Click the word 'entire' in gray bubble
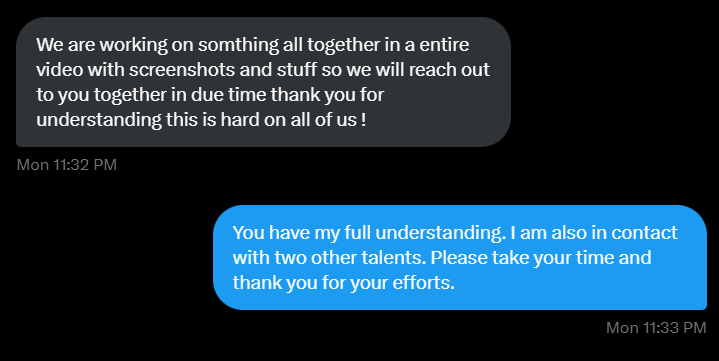 tap(444, 45)
